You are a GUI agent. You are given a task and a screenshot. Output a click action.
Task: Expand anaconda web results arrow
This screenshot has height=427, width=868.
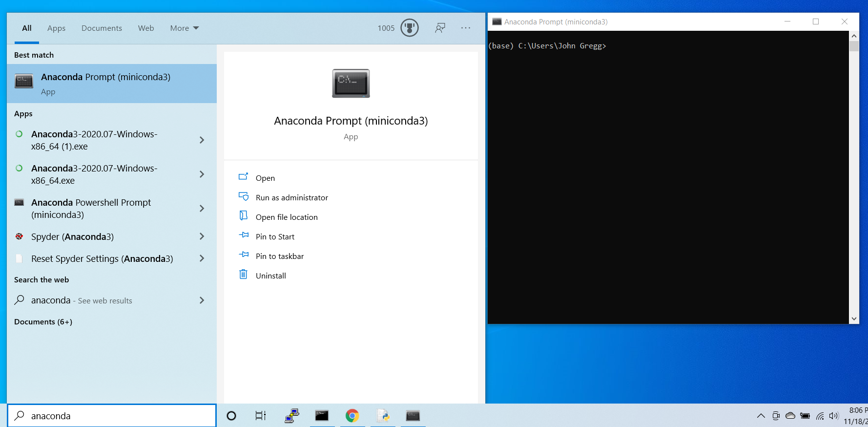pos(202,300)
